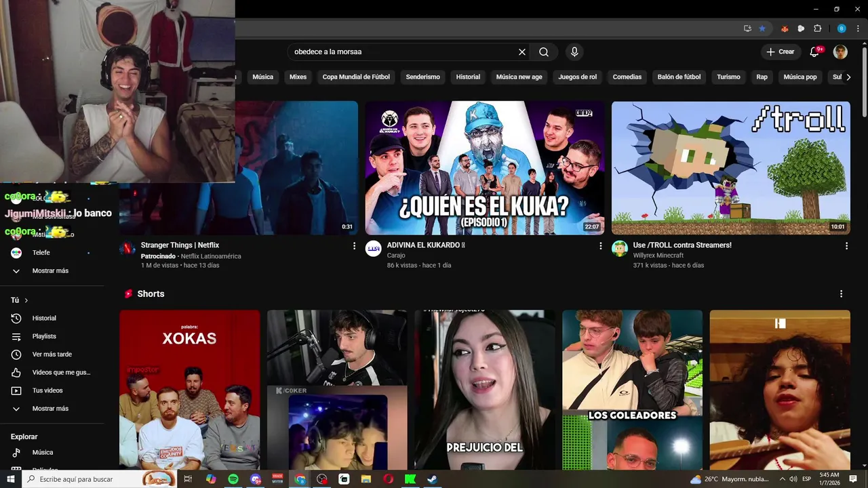This screenshot has width=868, height=488.
Task: Click the Historial clock icon in sidebar
Action: pos(17,319)
